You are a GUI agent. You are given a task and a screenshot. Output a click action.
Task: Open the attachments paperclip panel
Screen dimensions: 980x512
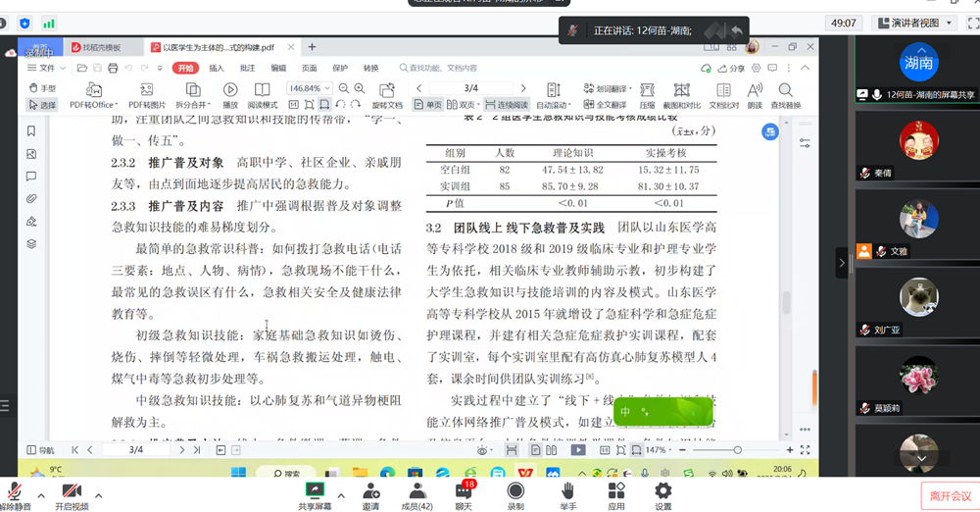click(x=31, y=199)
